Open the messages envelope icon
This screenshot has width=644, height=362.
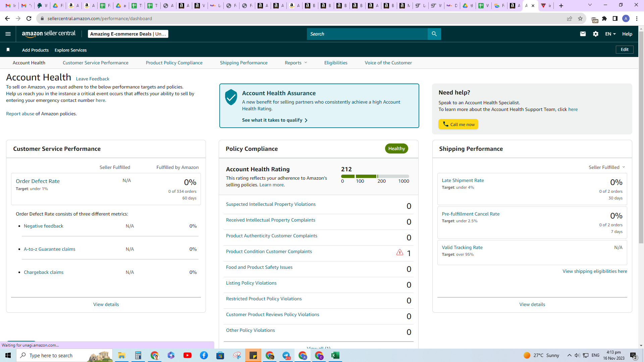pos(583,34)
